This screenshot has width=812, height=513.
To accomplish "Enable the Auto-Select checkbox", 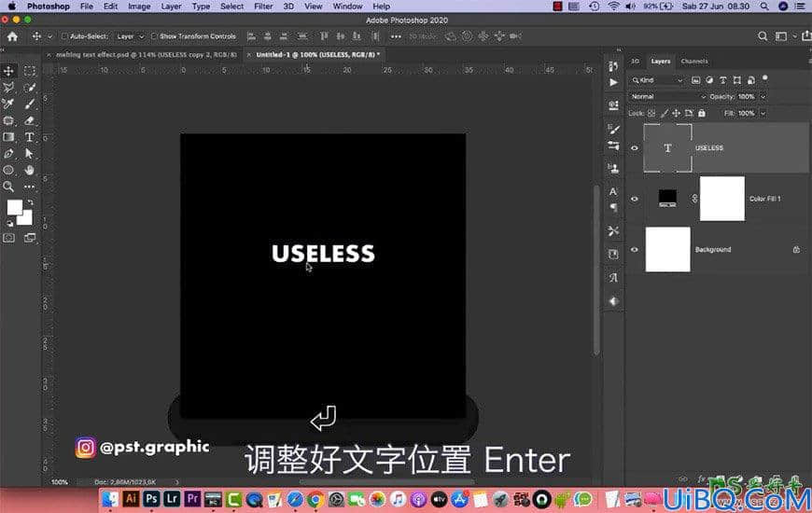I will 64,36.
